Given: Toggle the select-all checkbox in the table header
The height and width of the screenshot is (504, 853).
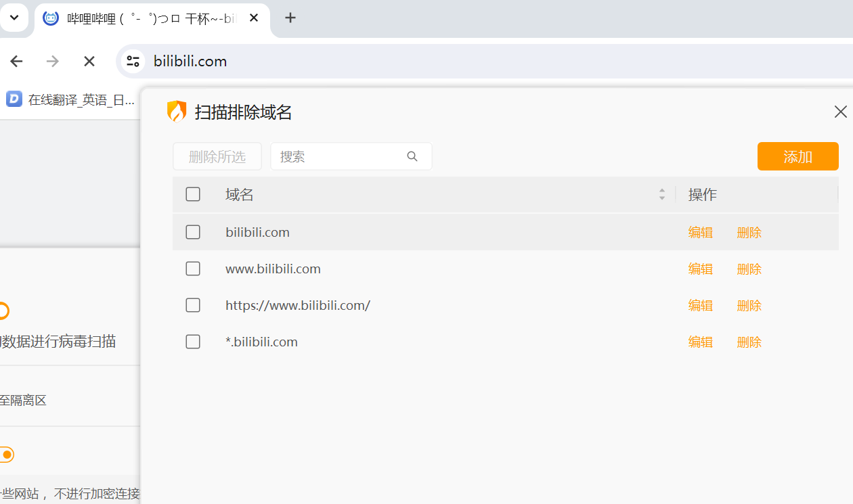Looking at the screenshot, I should pos(193,193).
